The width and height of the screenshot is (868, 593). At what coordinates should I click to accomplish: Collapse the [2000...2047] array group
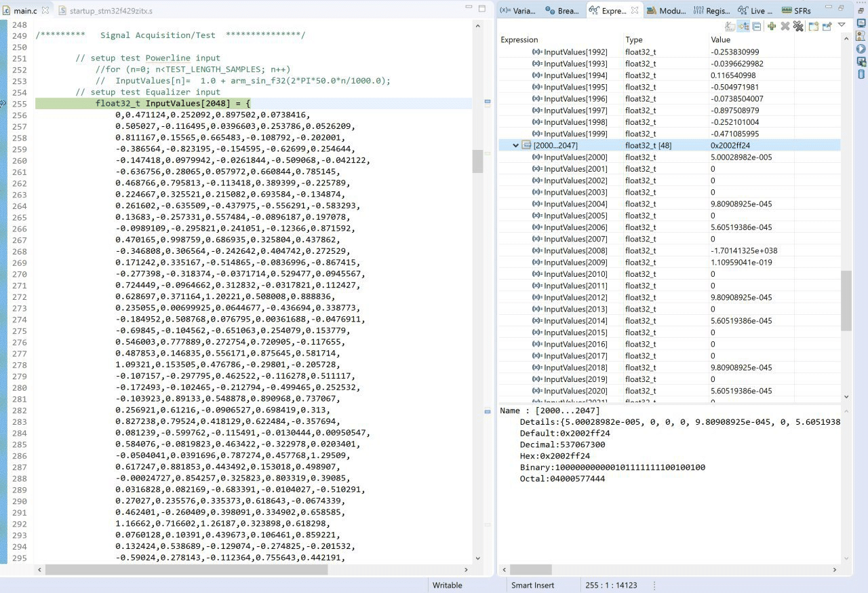[x=515, y=145]
